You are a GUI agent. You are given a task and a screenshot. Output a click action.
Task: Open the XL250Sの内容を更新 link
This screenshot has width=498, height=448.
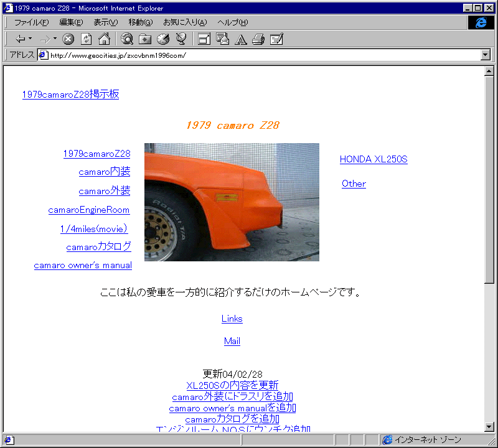point(232,385)
